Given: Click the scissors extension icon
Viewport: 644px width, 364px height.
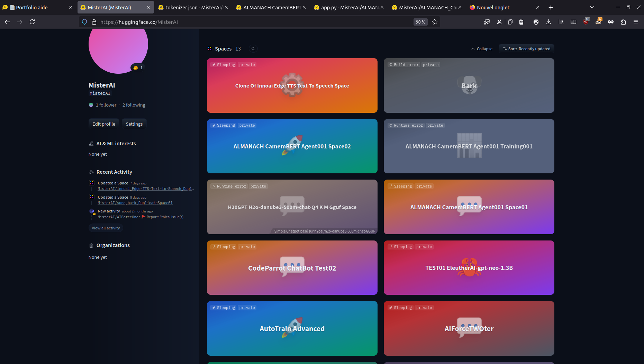Looking at the screenshot, I should (x=499, y=22).
